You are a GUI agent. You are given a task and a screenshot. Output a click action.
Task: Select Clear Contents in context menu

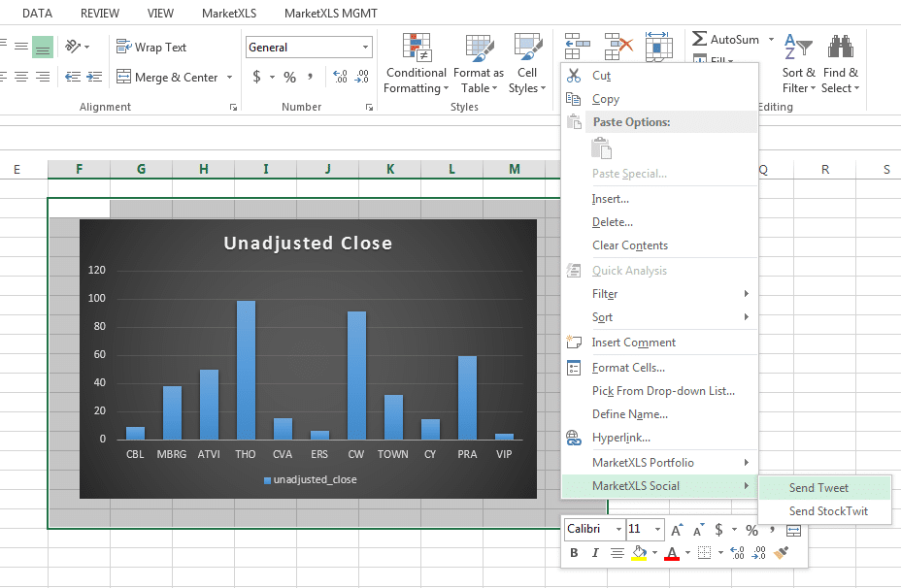tap(659, 245)
